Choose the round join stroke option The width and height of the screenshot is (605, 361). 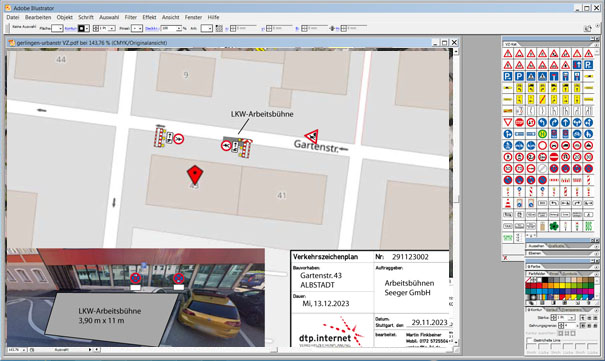point(589,326)
